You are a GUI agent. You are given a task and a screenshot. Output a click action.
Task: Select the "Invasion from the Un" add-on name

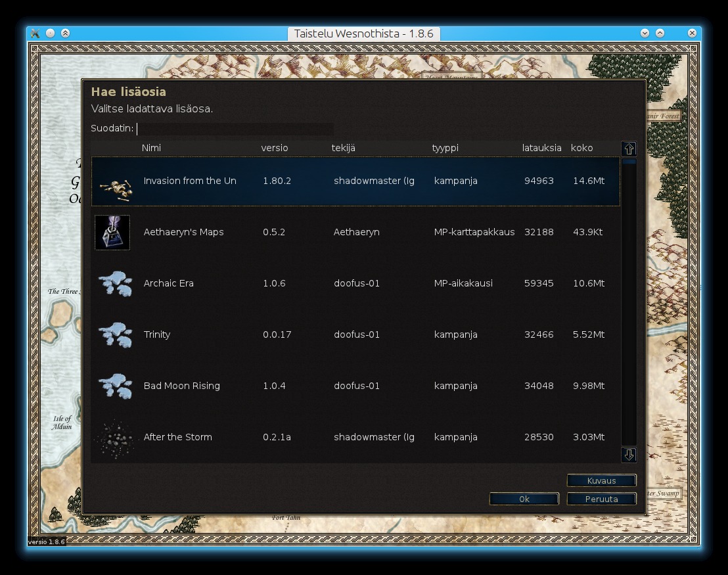click(190, 181)
